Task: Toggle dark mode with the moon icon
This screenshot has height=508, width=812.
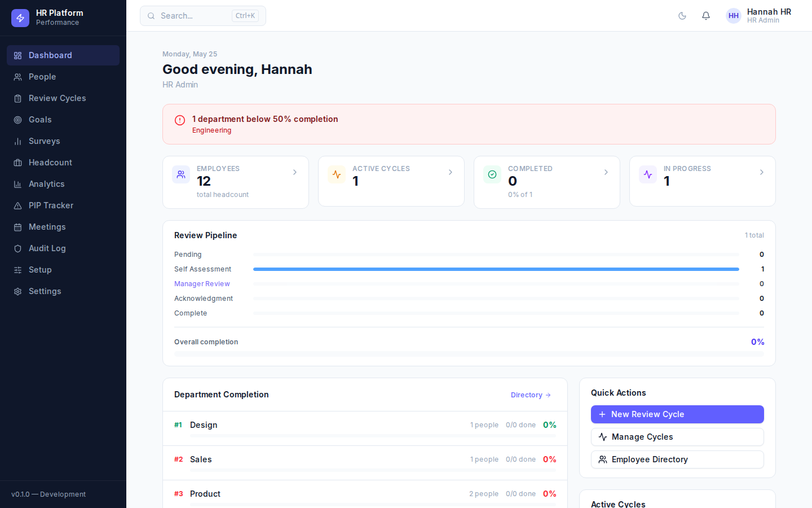Action: pos(682,16)
